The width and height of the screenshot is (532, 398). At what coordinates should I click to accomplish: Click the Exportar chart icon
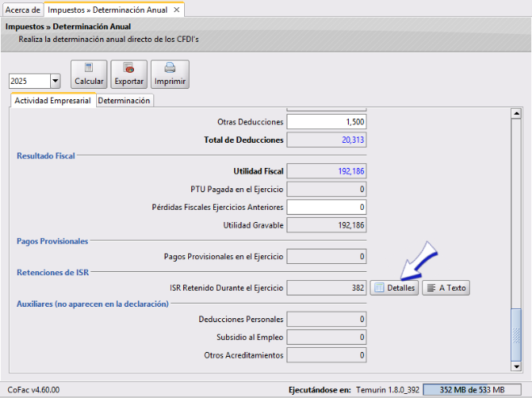(129, 68)
